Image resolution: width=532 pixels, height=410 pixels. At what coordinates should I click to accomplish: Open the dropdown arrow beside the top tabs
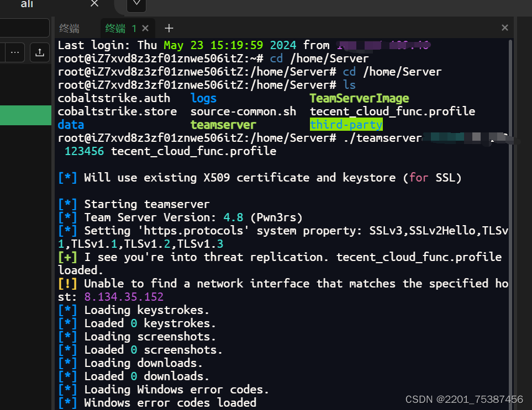(137, 4)
